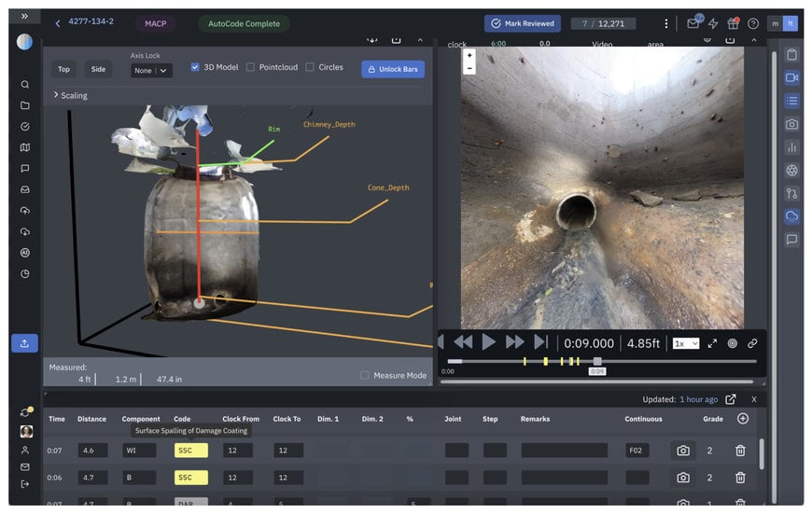Go back using arrow beside 4277-134-2

coord(58,23)
